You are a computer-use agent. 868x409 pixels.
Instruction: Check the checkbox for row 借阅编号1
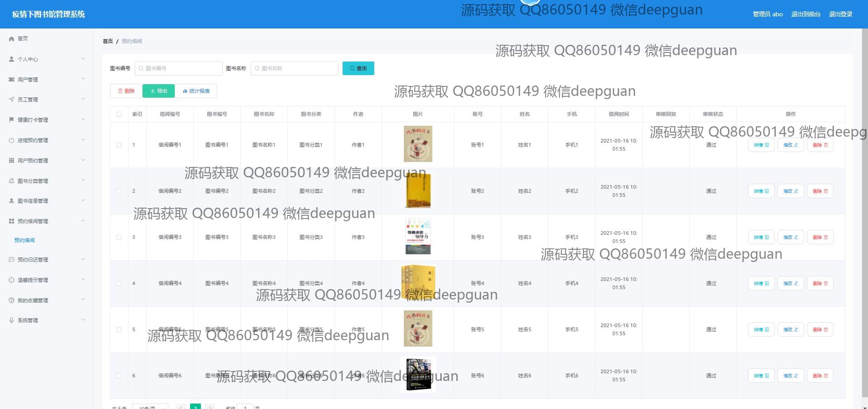click(x=119, y=145)
